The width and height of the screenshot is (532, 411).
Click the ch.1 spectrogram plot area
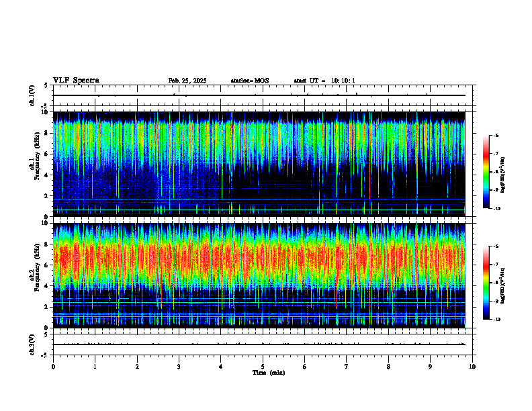point(259,164)
